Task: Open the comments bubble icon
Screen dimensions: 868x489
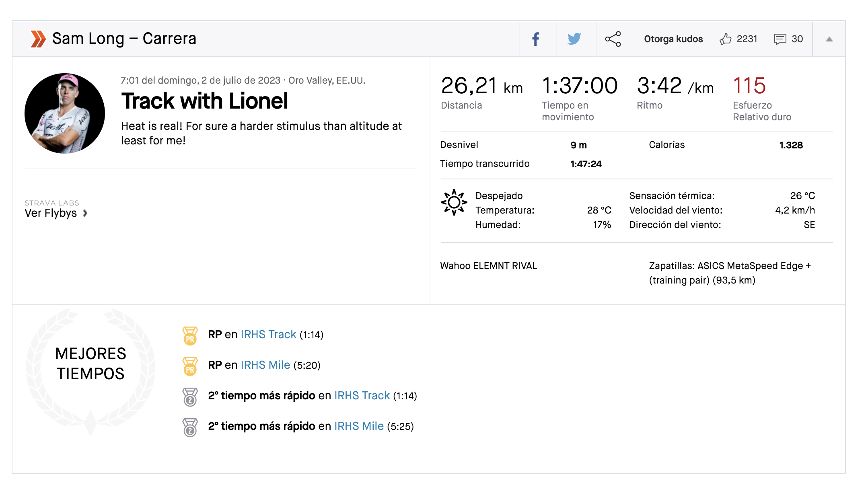Action: click(780, 39)
